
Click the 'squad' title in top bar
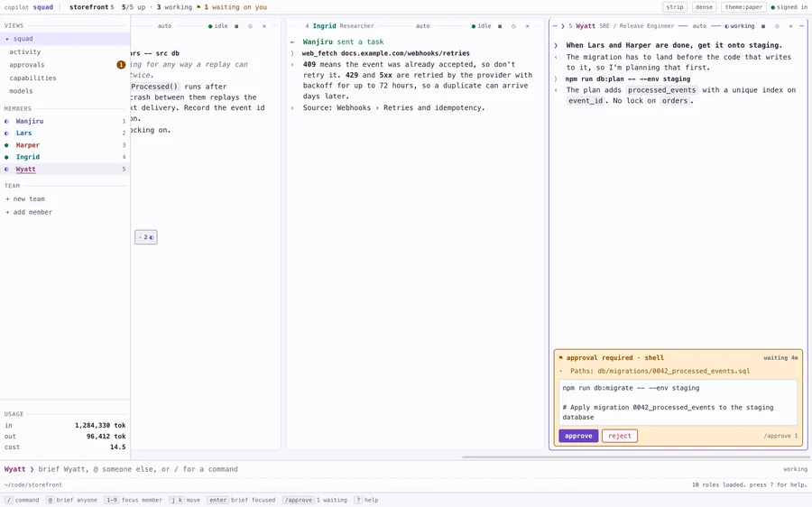(43, 7)
